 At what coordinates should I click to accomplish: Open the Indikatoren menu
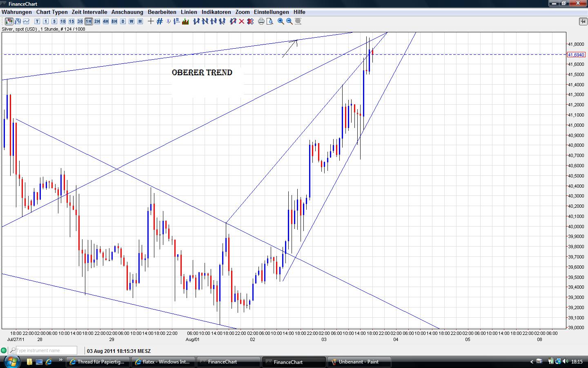pos(216,12)
